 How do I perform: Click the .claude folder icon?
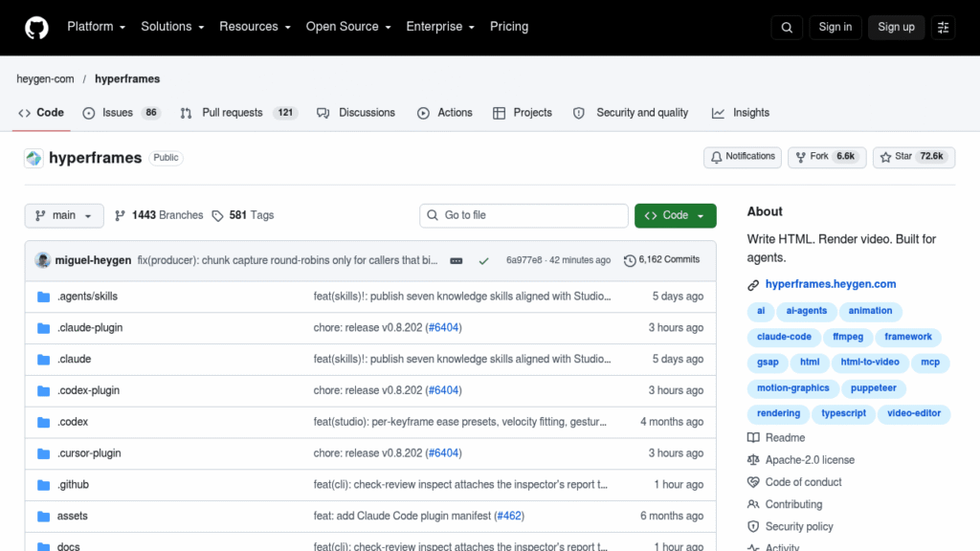43,360
